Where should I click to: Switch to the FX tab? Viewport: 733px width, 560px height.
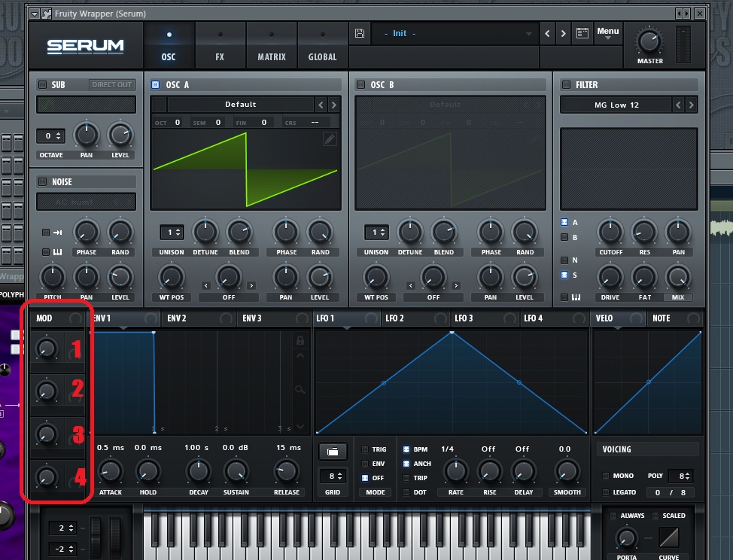click(220, 46)
